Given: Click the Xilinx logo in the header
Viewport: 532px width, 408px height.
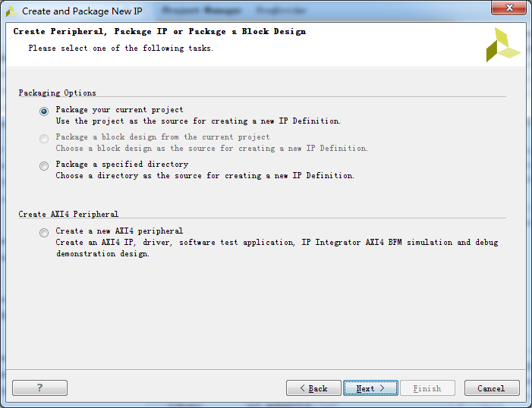Looking at the screenshot, I should pyautogui.click(x=503, y=45).
